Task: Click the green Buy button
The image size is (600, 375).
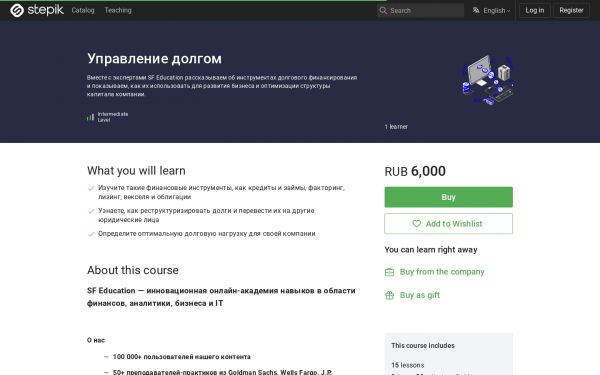Action: 448,197
